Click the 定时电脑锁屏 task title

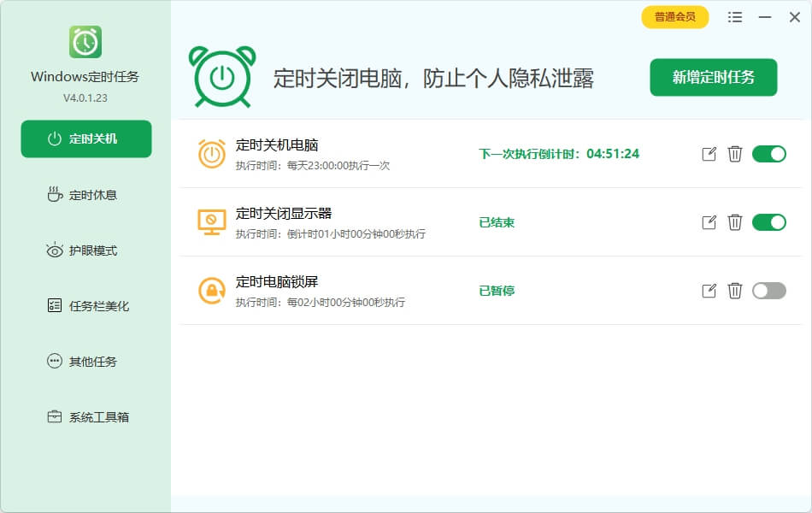tap(277, 282)
